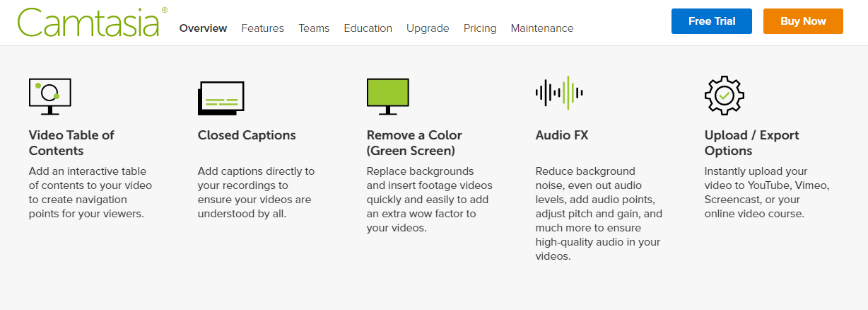Click the Closed Captions icon
The image size is (868, 310).
[x=221, y=98]
